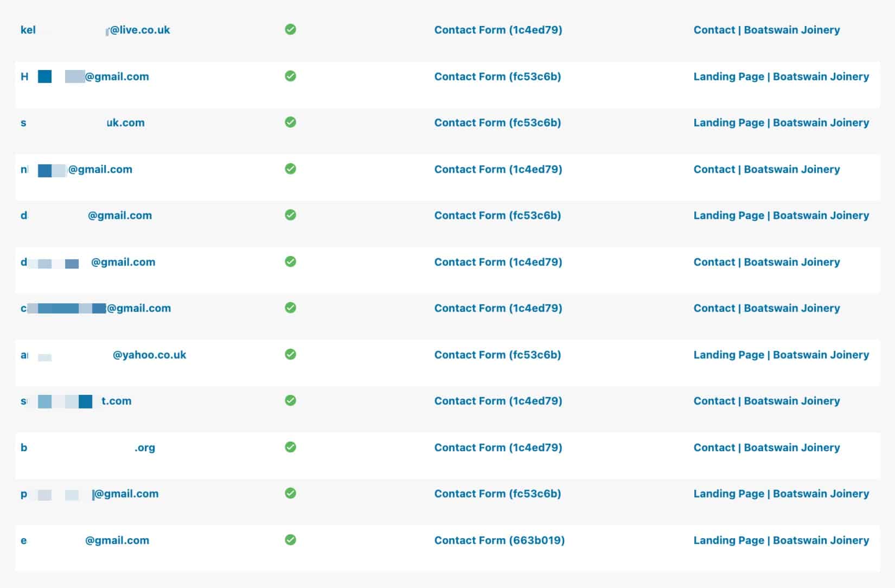Click the green check in the .org row
The image size is (895, 588).
[x=291, y=447]
